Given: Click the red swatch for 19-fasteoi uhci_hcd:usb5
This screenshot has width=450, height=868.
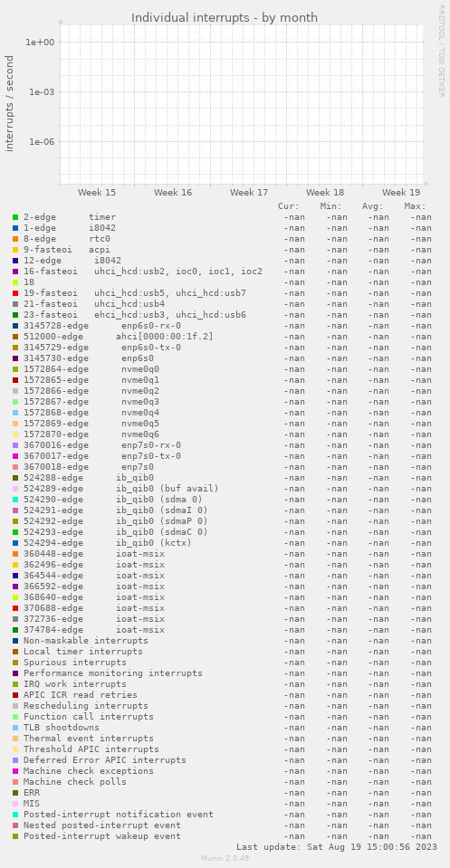Looking at the screenshot, I should click(15, 293).
